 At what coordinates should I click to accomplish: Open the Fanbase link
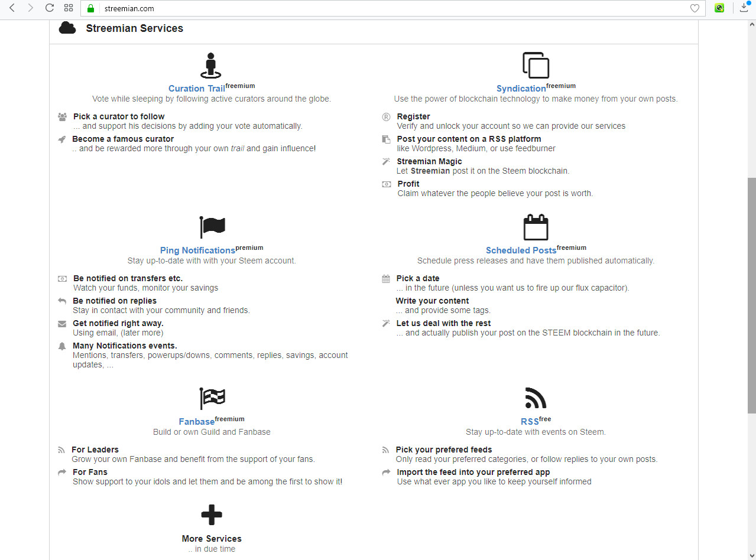(197, 422)
